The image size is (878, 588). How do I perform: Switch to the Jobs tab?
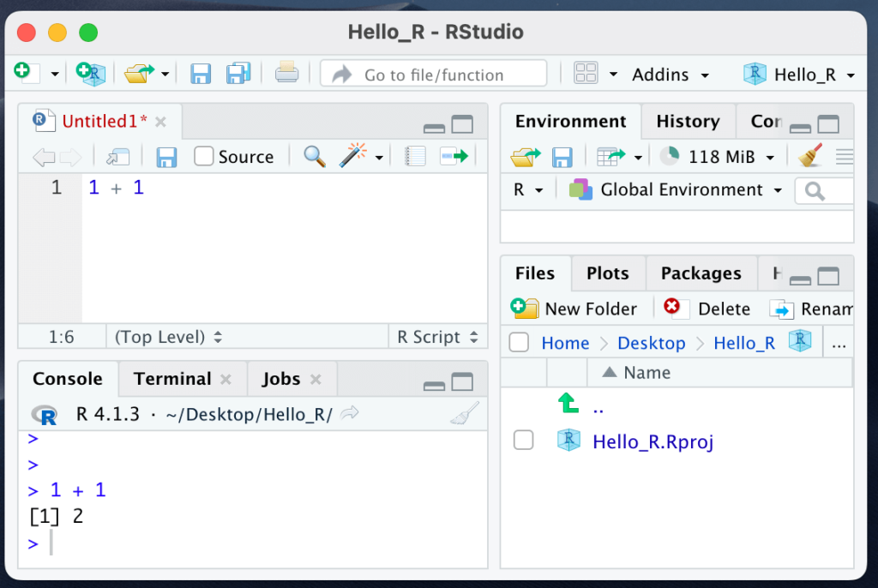click(x=281, y=379)
